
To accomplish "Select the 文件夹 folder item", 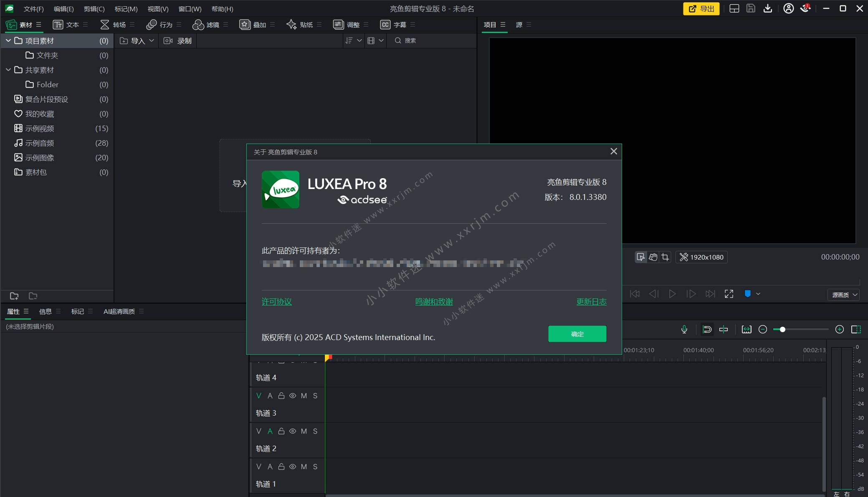I will click(57, 55).
